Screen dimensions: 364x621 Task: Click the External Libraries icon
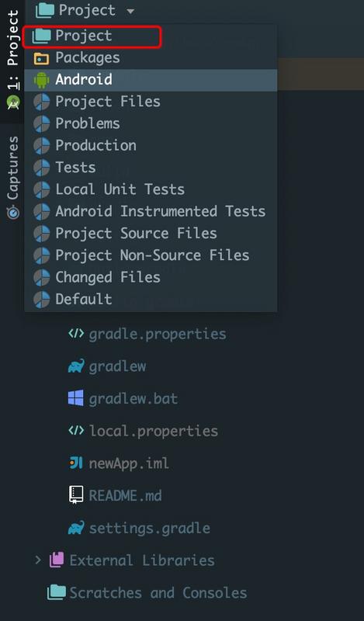57,560
